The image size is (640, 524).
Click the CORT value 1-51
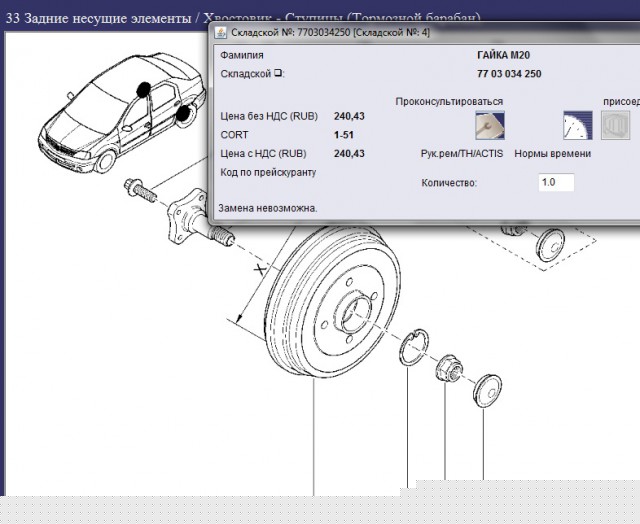point(344,135)
